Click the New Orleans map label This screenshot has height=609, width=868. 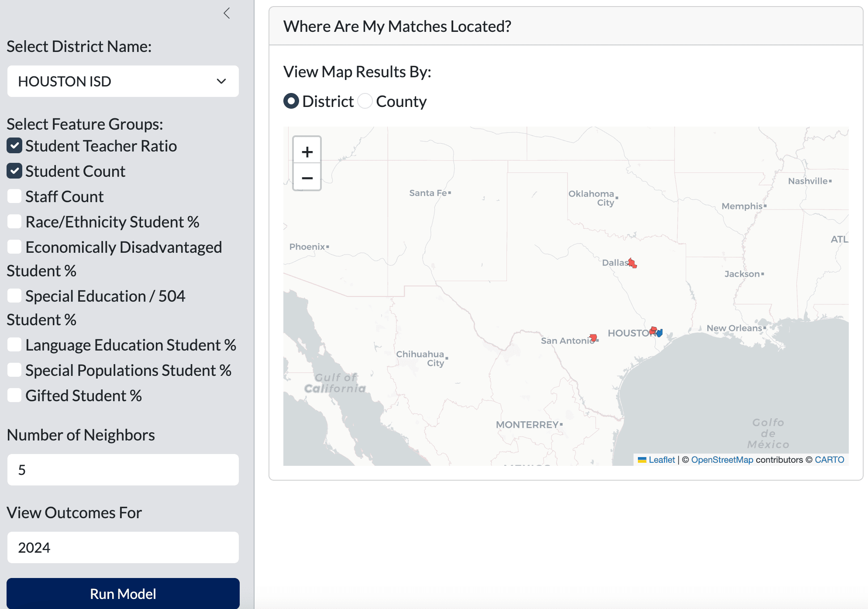(734, 328)
